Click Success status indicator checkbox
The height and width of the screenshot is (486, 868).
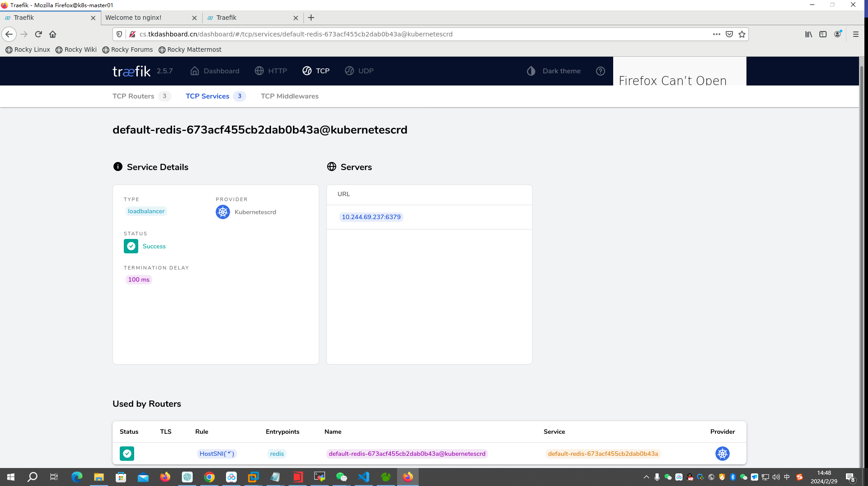pos(130,246)
